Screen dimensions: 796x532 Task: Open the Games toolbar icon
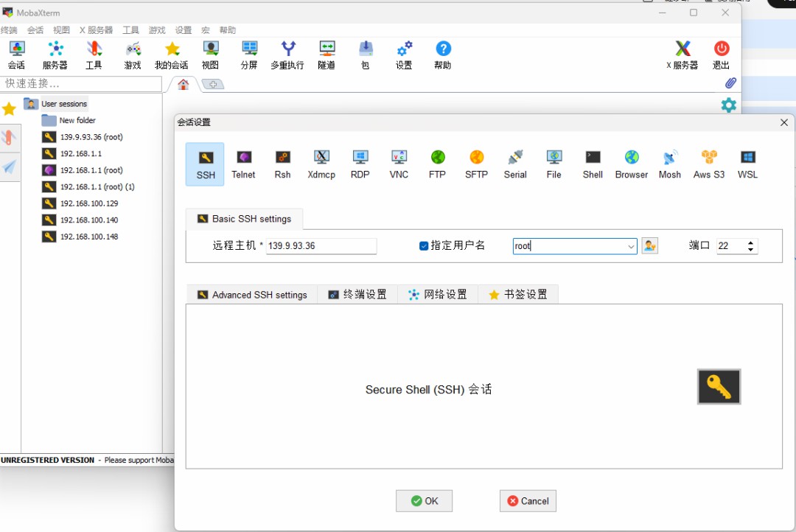click(x=133, y=53)
